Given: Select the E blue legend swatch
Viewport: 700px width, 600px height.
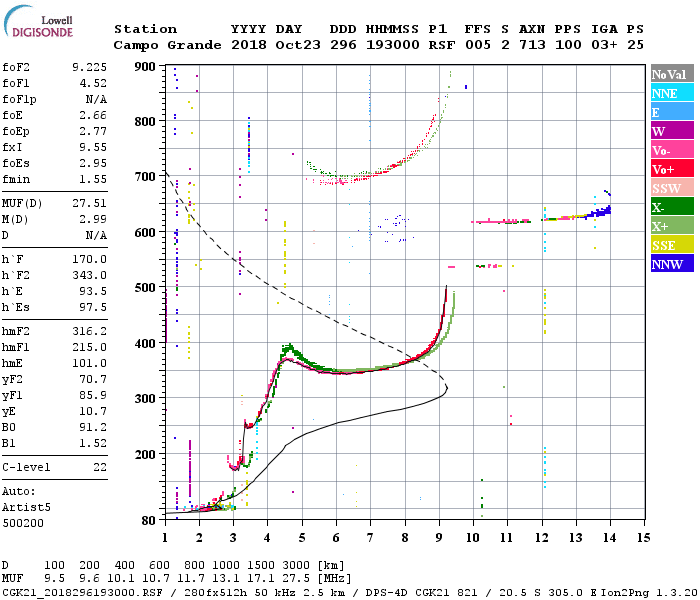Looking at the screenshot, I should coord(672,112).
